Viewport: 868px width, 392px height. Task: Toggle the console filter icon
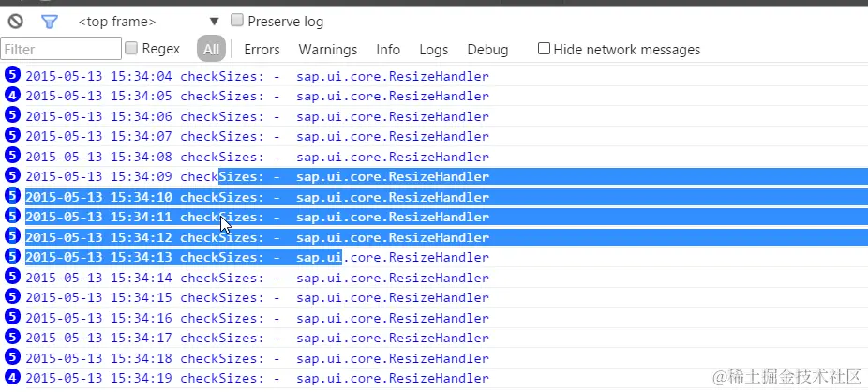click(50, 22)
